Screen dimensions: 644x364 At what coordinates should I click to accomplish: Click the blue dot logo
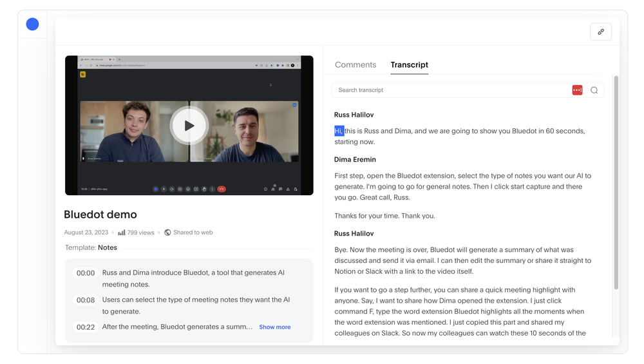coord(32,24)
